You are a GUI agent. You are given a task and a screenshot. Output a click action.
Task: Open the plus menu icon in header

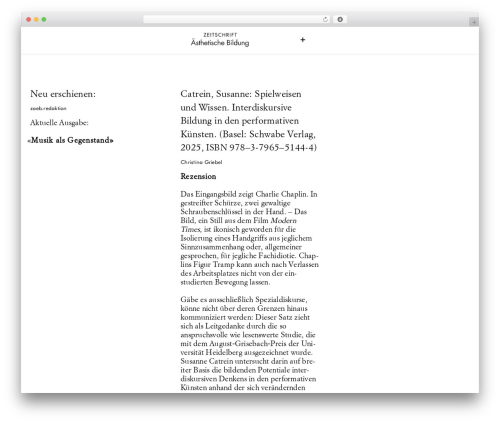coord(302,40)
